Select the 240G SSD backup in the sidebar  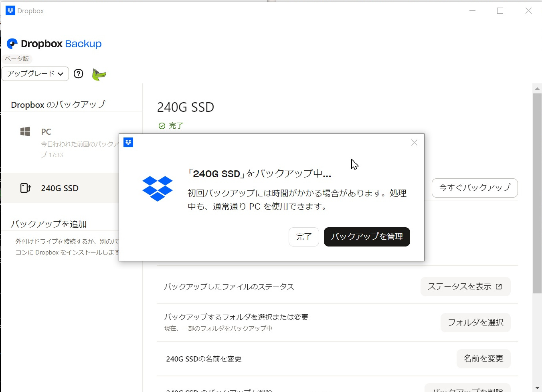(x=61, y=188)
